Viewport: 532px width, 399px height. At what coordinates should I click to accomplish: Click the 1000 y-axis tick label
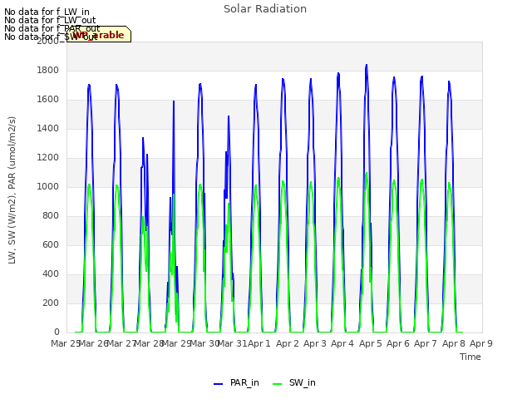(x=48, y=186)
